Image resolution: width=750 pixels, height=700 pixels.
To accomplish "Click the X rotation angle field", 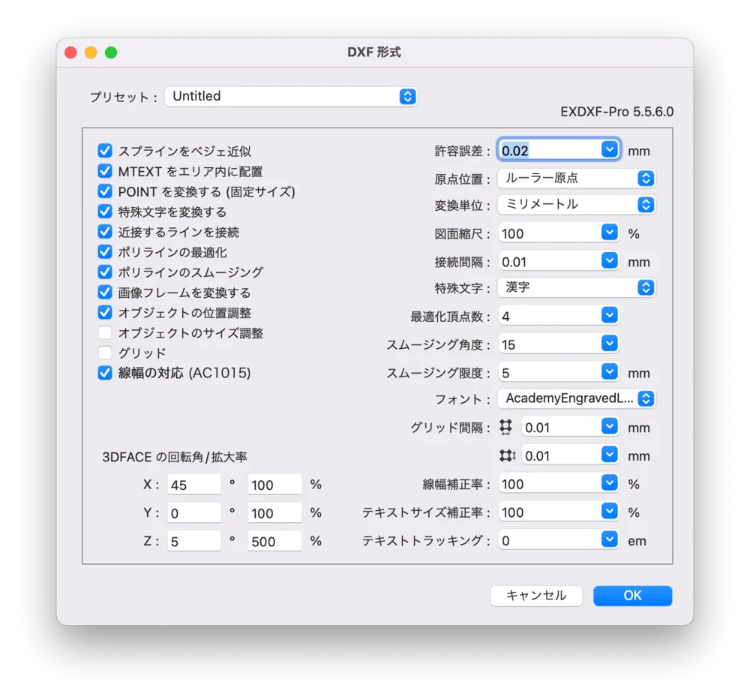I will [193, 485].
